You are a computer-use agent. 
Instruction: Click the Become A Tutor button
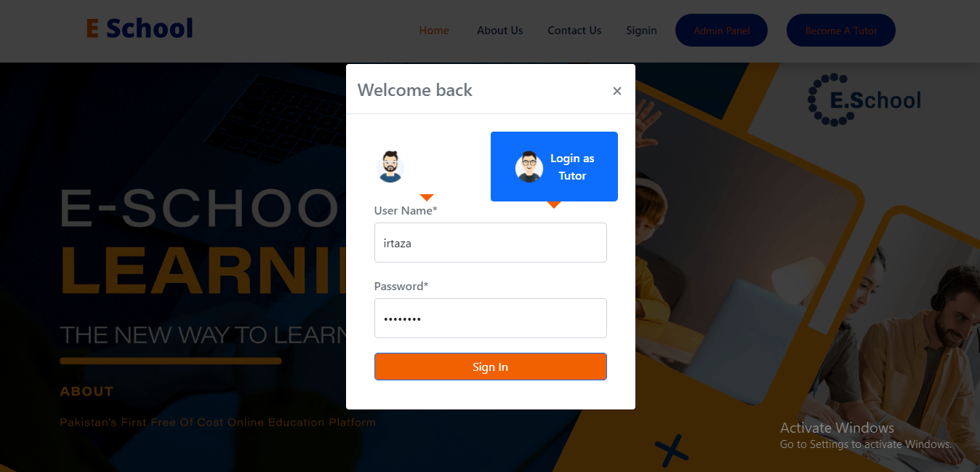click(841, 31)
